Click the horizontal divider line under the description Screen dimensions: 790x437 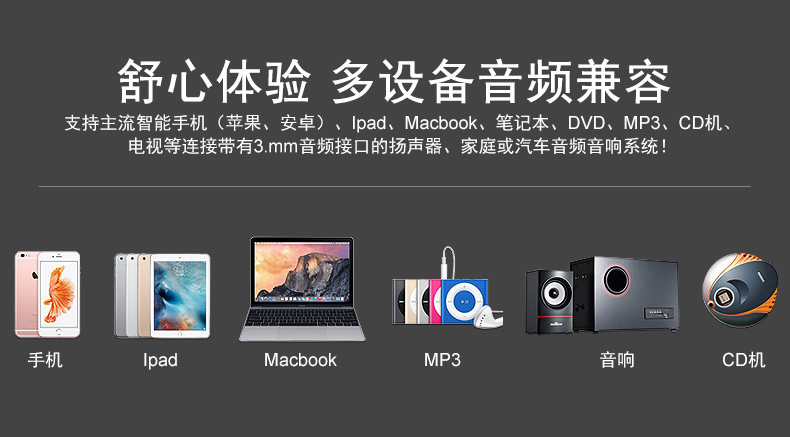tap(394, 186)
